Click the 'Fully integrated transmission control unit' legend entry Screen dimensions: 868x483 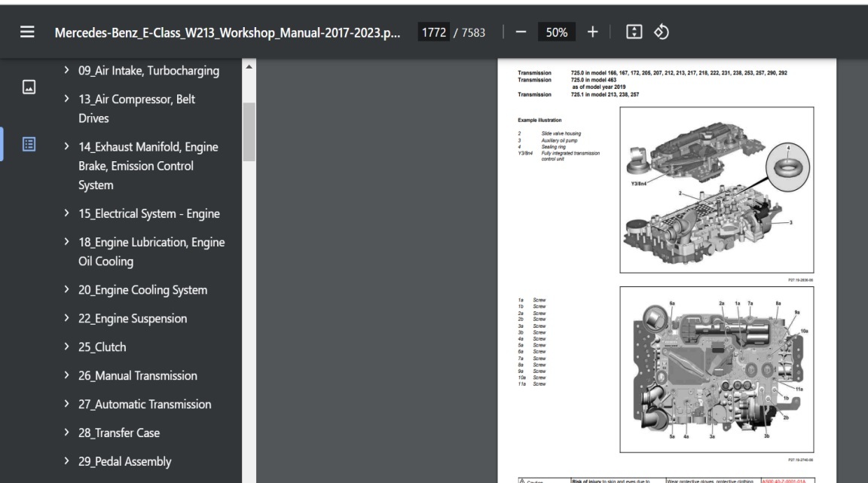[x=570, y=156]
